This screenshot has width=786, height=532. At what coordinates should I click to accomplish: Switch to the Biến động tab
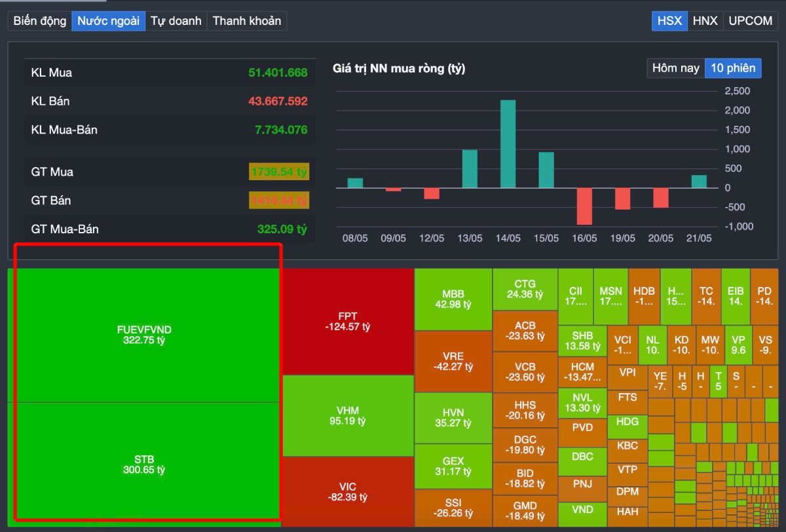[x=39, y=20]
